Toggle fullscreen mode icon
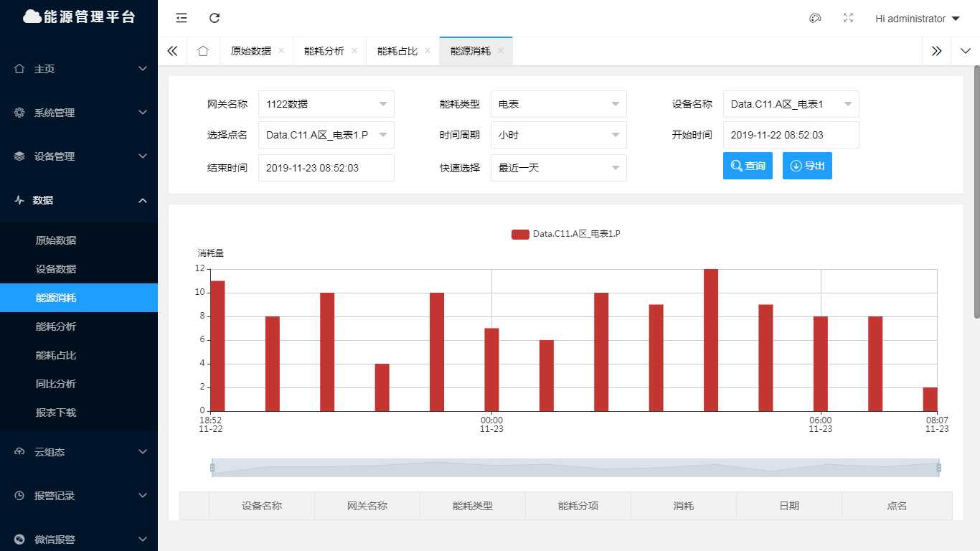980x551 pixels. pyautogui.click(x=848, y=19)
